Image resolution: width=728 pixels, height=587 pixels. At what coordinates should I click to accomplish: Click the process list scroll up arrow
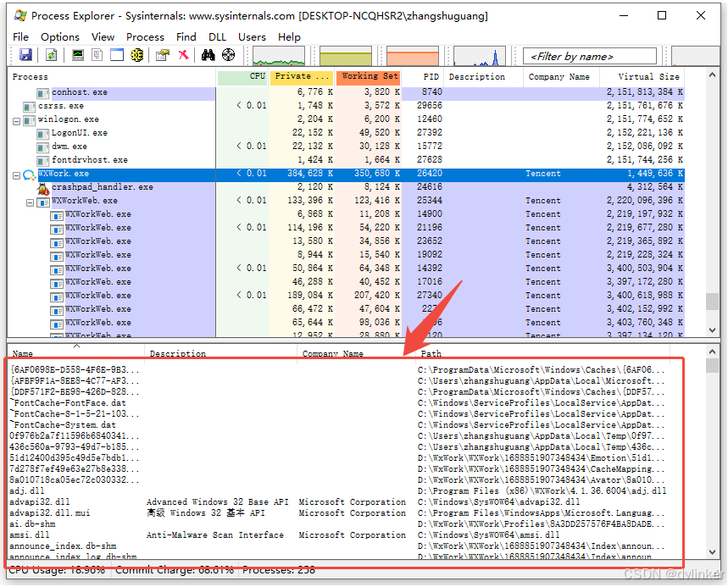coord(712,75)
